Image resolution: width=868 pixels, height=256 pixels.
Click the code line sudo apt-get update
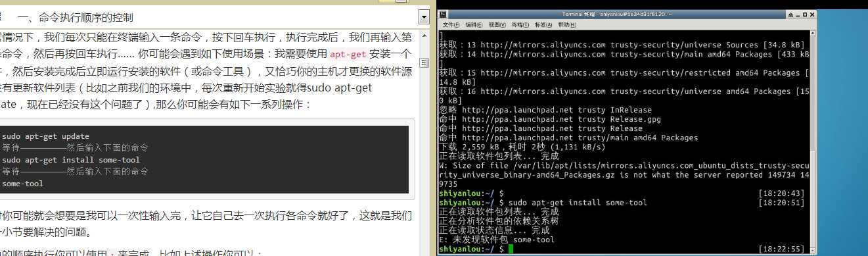(x=45, y=136)
